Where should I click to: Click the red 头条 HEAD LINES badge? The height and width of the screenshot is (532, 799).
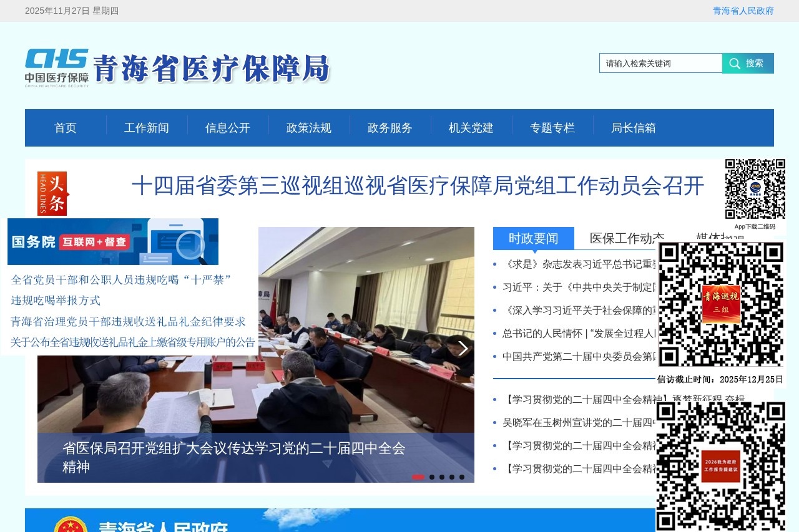(x=52, y=193)
